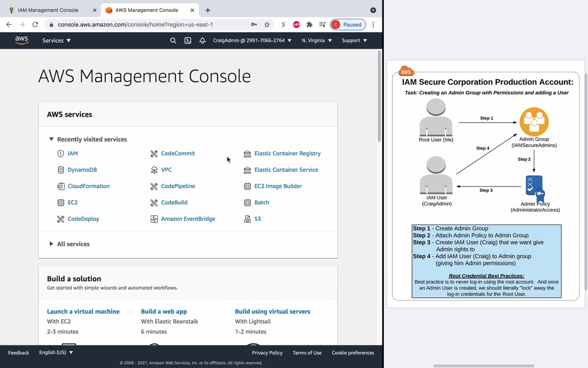
Task: Click the browser address bar URL
Action: 135,25
